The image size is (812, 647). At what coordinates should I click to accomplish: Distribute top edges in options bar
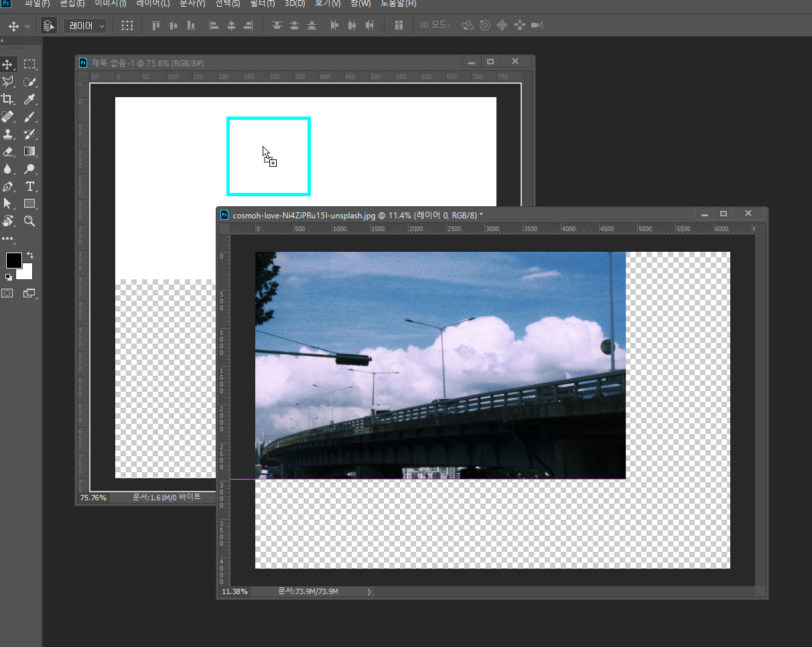277,25
